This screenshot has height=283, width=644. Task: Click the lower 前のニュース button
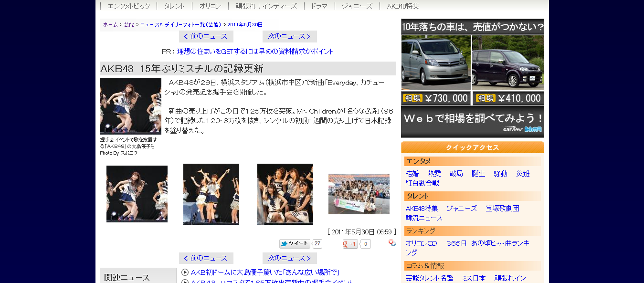(206, 258)
